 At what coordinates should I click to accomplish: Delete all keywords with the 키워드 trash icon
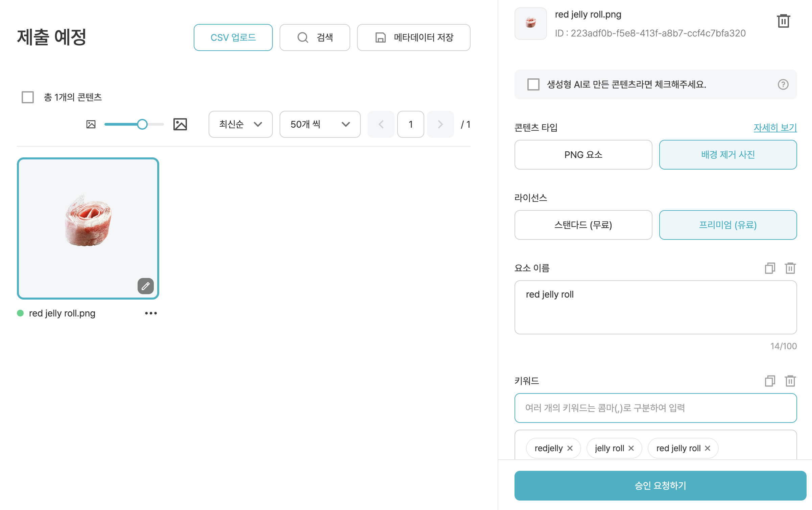790,381
